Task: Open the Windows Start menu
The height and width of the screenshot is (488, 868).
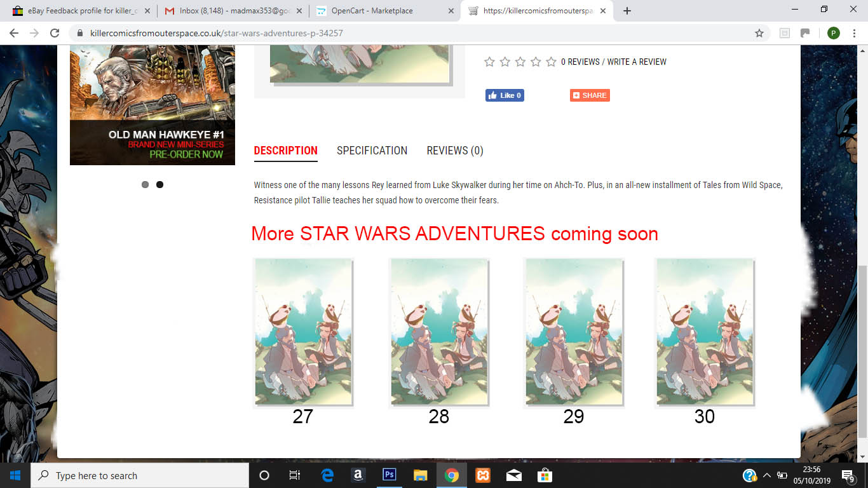Action: pyautogui.click(x=15, y=475)
